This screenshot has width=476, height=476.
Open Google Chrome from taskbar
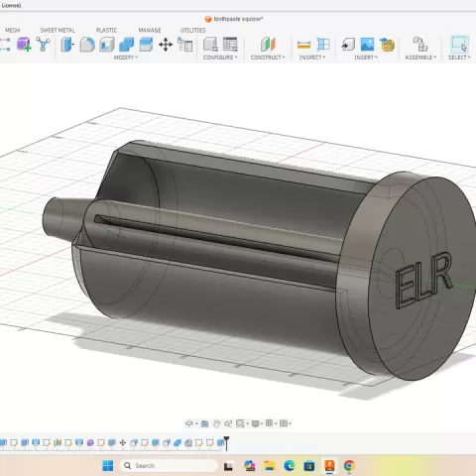(349, 466)
